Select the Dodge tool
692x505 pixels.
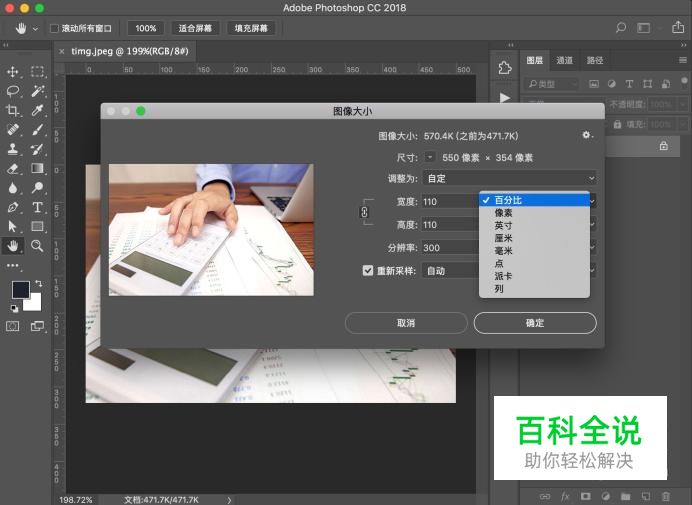tap(37, 188)
